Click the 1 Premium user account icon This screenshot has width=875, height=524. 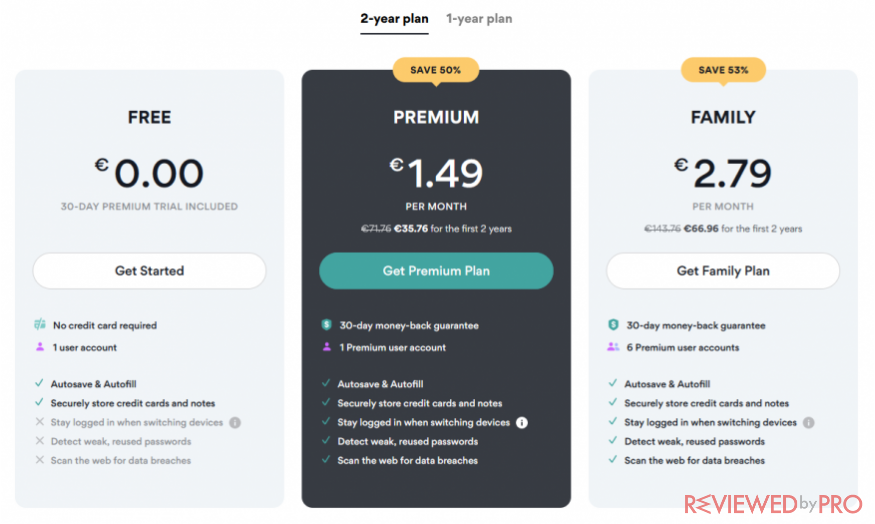(326, 347)
